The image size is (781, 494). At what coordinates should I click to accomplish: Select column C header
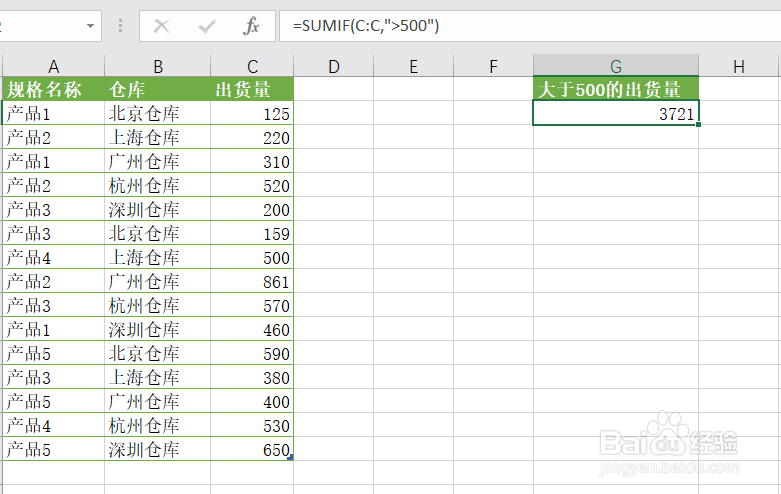(253, 66)
